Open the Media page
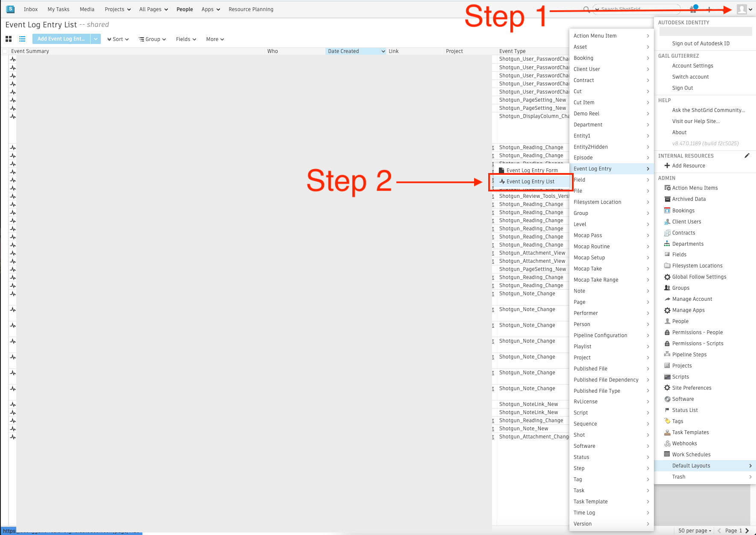The image size is (756, 535). (x=87, y=9)
